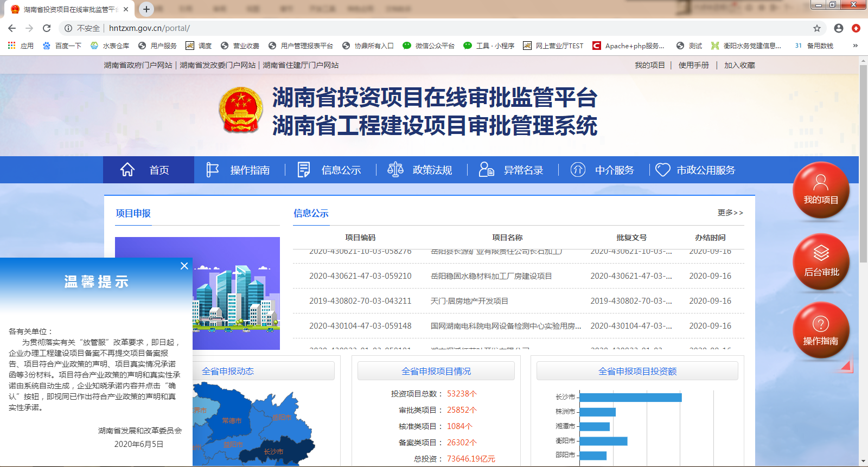Image resolution: width=868 pixels, height=467 pixels.
Task: Click the 操作指南 red circle help button
Action: pos(821,331)
